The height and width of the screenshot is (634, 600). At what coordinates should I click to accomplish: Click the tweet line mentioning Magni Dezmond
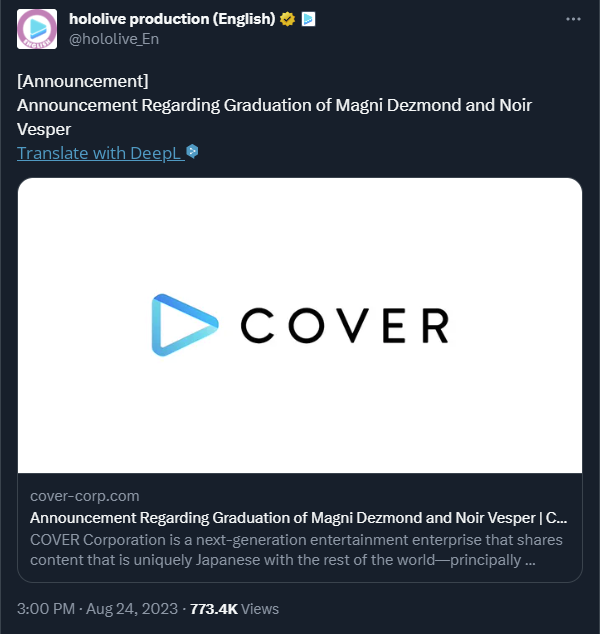[274, 105]
